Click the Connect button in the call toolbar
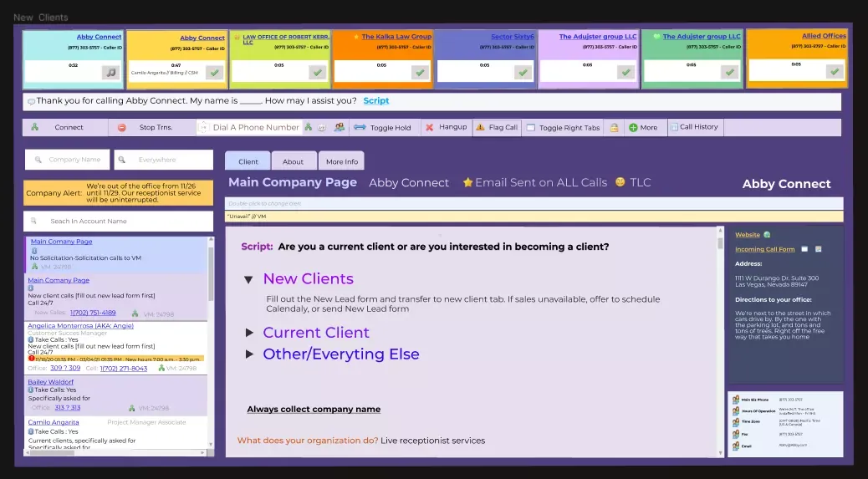The height and width of the screenshot is (479, 868). pos(65,127)
